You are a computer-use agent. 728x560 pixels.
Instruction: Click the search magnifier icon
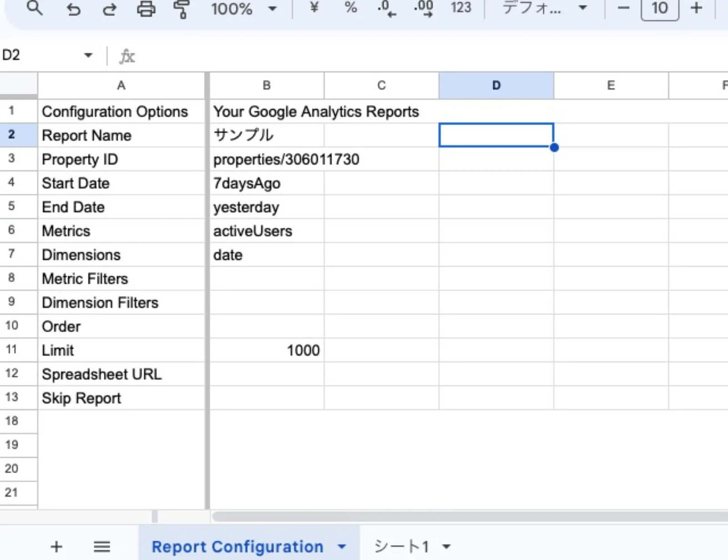point(35,8)
